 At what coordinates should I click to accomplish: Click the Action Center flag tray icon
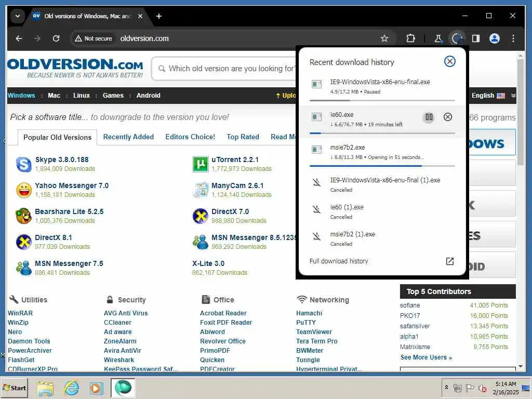(x=470, y=388)
